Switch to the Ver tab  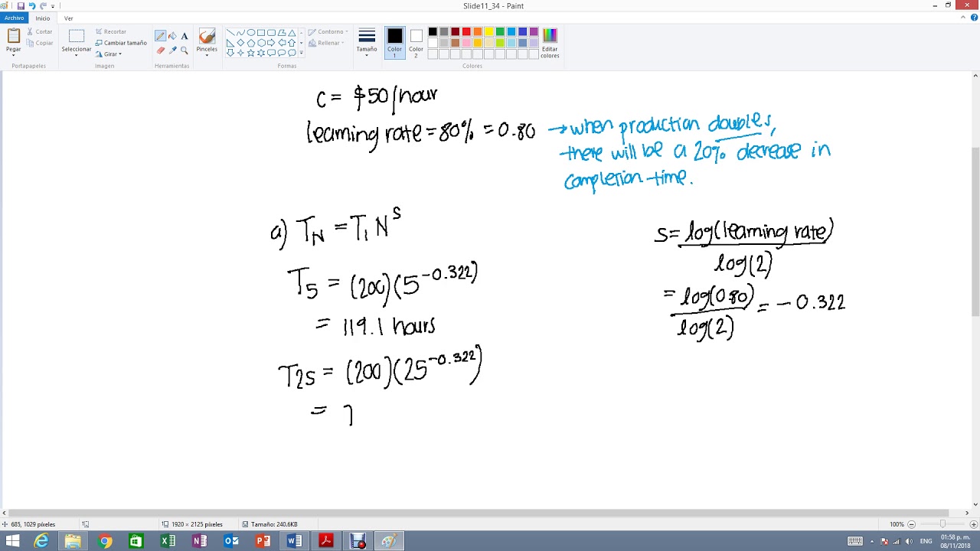pos(69,18)
